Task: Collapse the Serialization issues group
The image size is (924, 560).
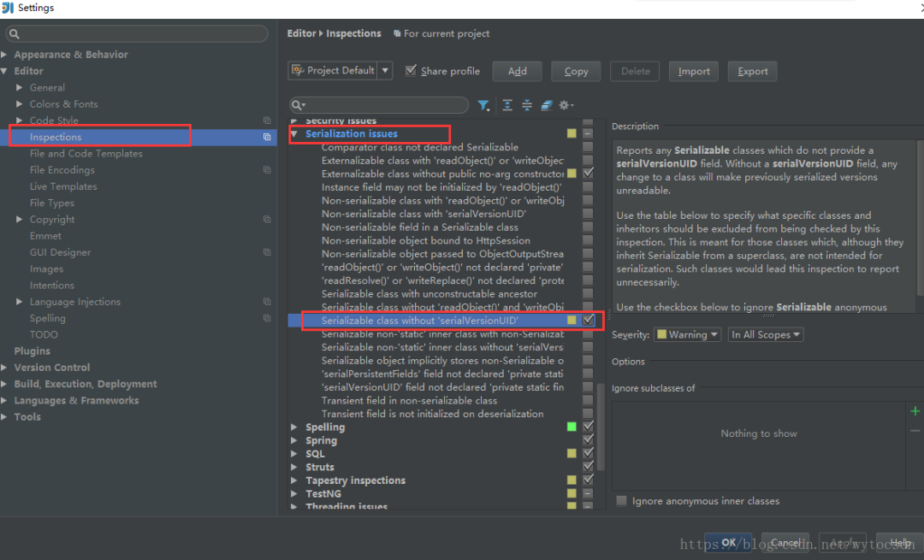Action: (x=294, y=134)
